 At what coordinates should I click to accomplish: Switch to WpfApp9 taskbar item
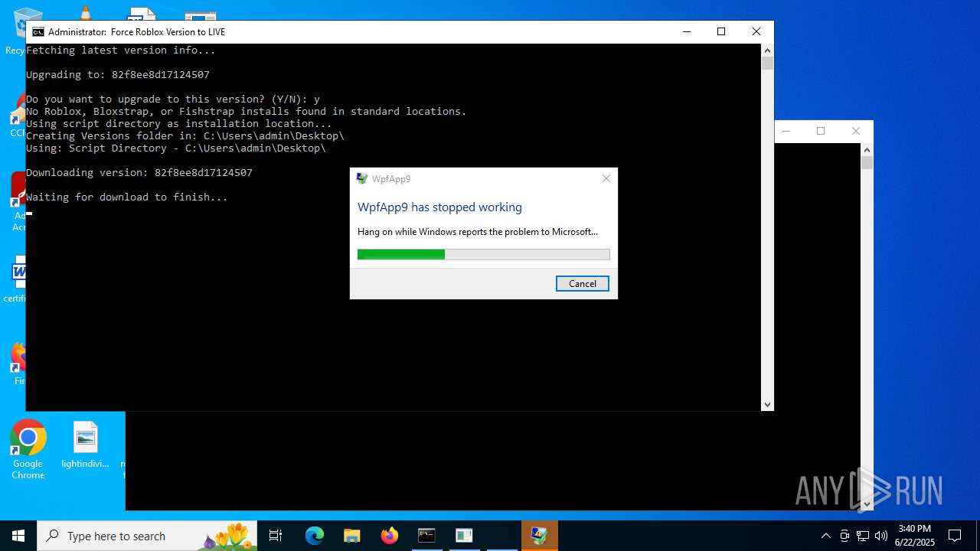(539, 536)
